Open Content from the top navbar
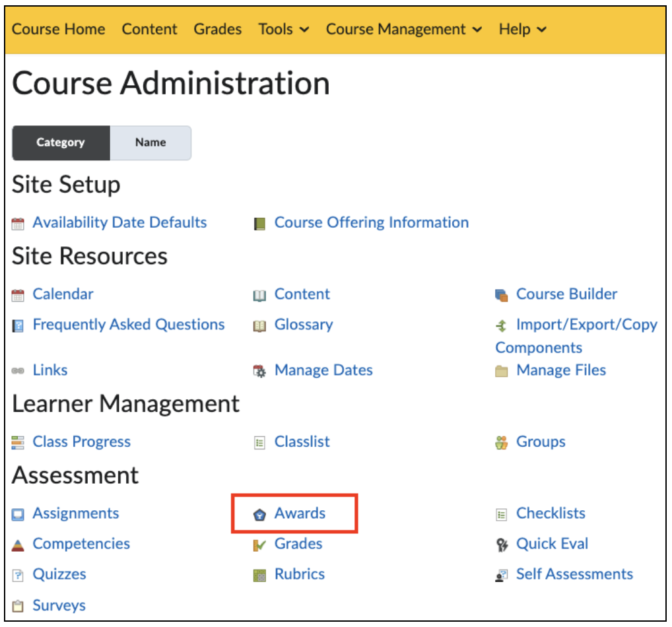 149,29
